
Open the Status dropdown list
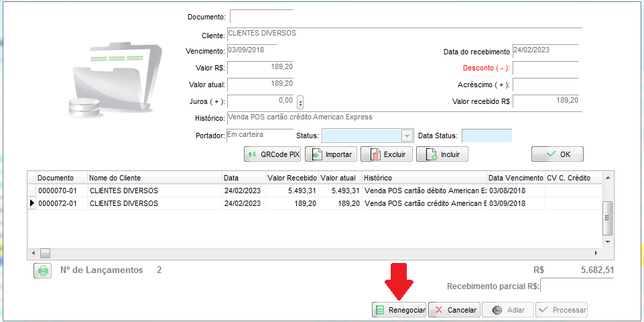406,136
